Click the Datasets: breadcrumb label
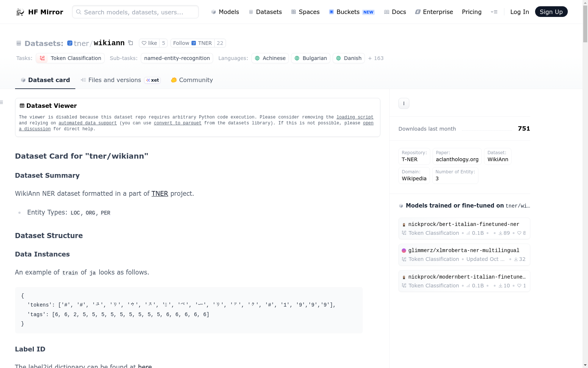 [44, 43]
